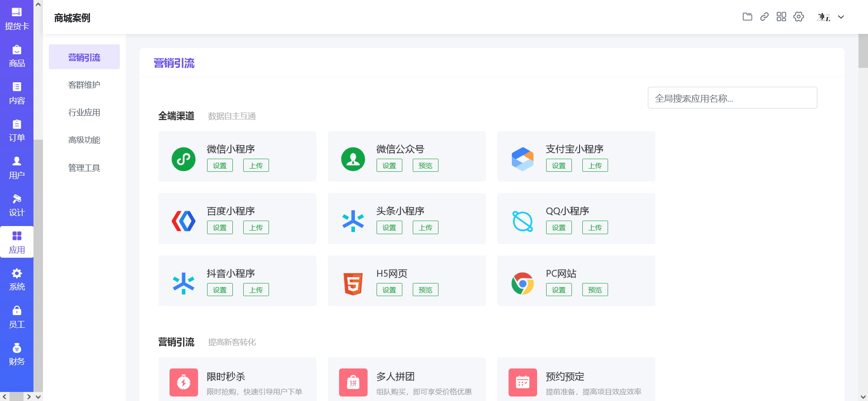This screenshot has height=401, width=868.
Task: Click the 头条小程序 icon
Action: [353, 221]
